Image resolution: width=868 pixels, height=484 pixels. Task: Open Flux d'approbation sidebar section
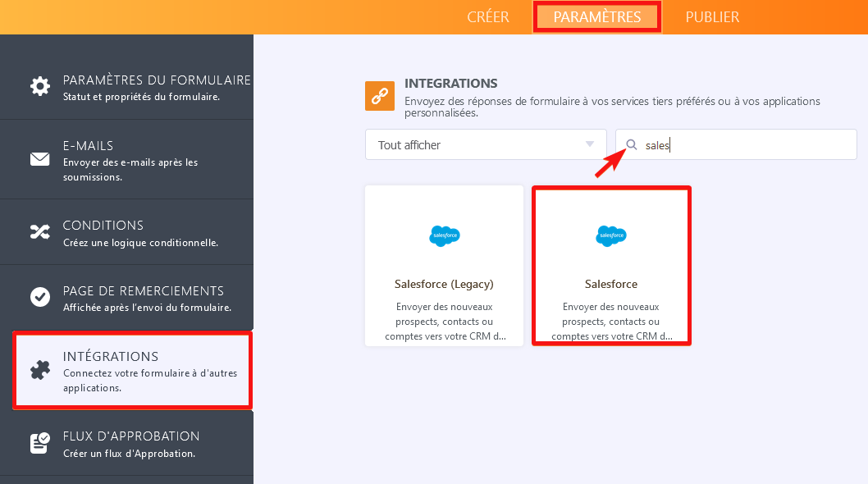tap(127, 443)
